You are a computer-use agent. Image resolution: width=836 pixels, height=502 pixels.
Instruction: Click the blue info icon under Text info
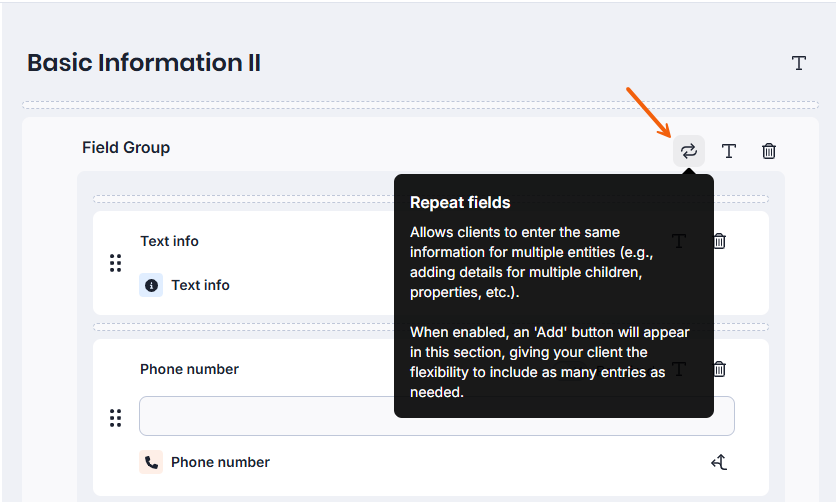pyautogui.click(x=151, y=285)
